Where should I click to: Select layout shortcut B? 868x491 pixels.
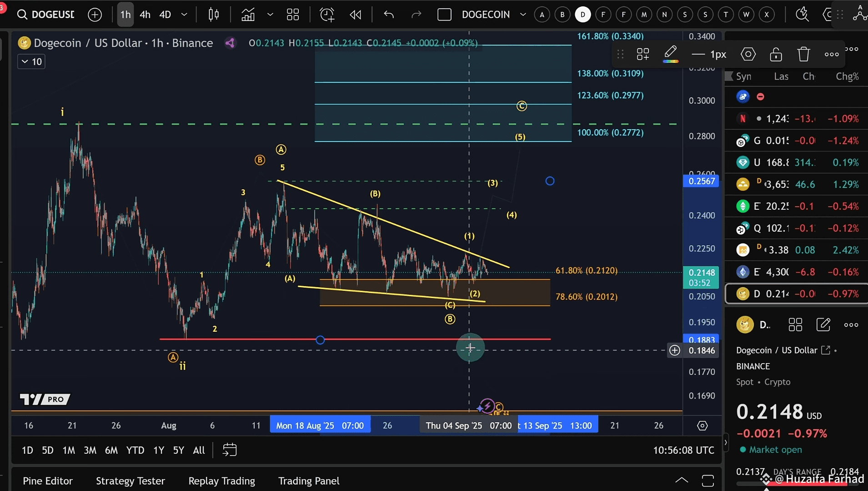(562, 15)
